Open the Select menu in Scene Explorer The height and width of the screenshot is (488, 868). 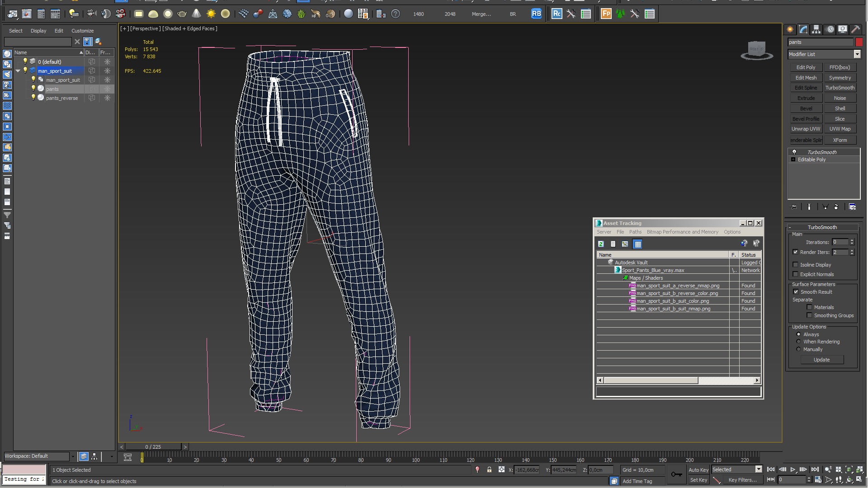pos(16,31)
